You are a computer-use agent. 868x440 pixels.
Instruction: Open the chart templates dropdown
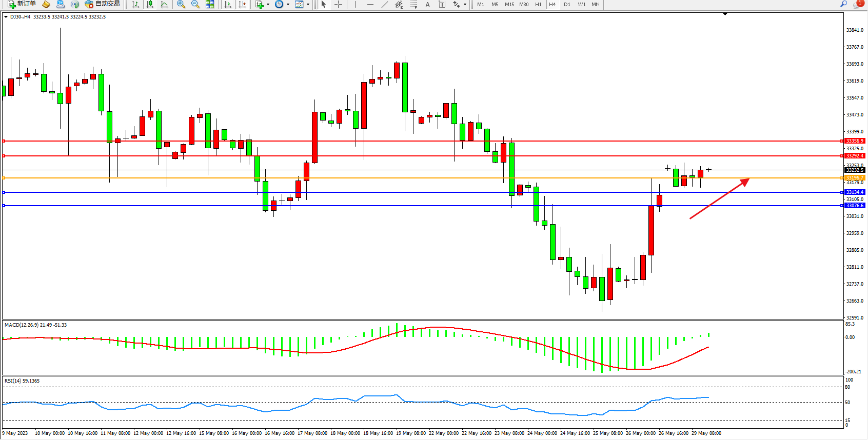coord(302,4)
